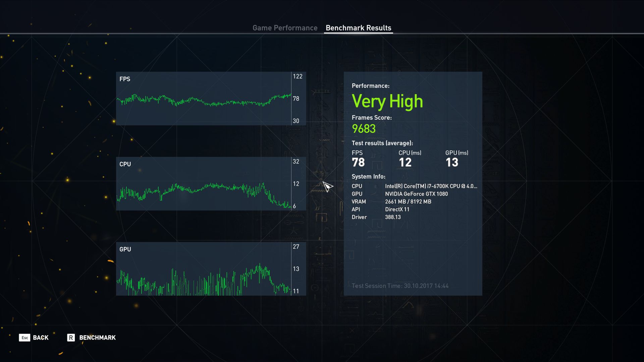
Task: Click the Frames Score 9683 value
Action: (364, 129)
